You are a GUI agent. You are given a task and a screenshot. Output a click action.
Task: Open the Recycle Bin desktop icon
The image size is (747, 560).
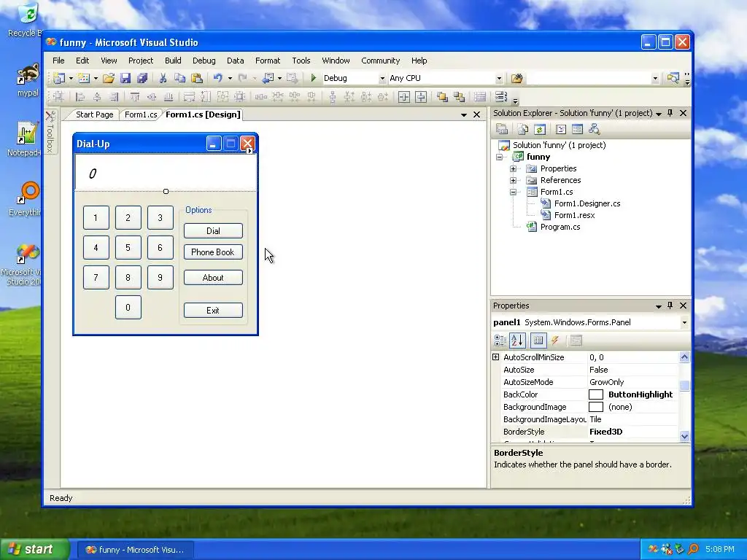coord(27,20)
